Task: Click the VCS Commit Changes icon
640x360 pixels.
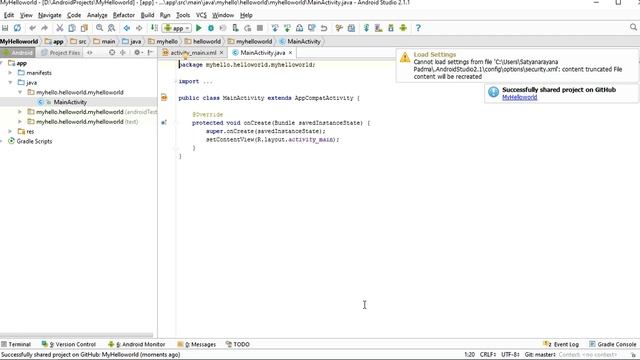Action: pos(287,28)
